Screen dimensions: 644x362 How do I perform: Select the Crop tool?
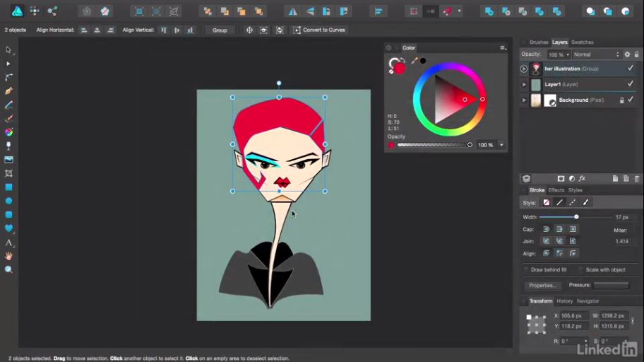tap(8, 173)
